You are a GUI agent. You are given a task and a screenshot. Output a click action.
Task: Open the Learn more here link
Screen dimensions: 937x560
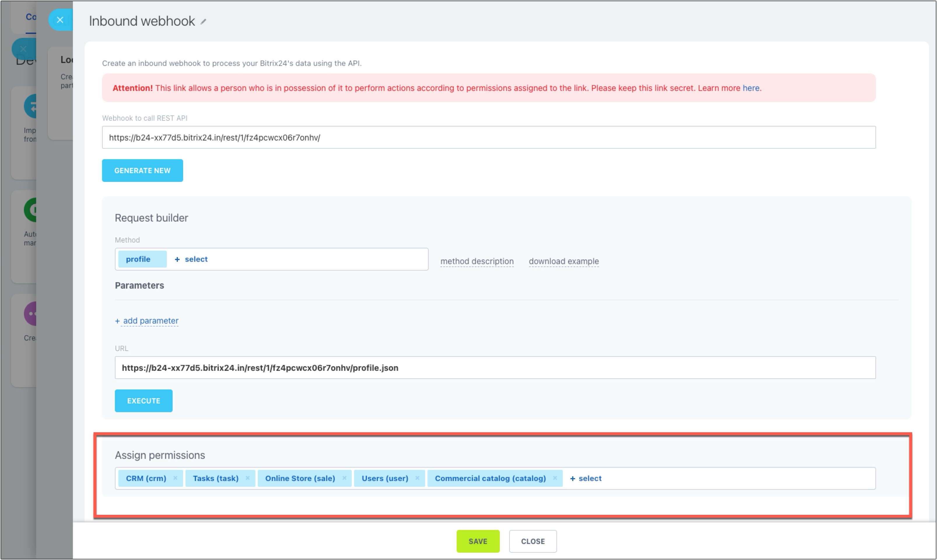tap(751, 88)
